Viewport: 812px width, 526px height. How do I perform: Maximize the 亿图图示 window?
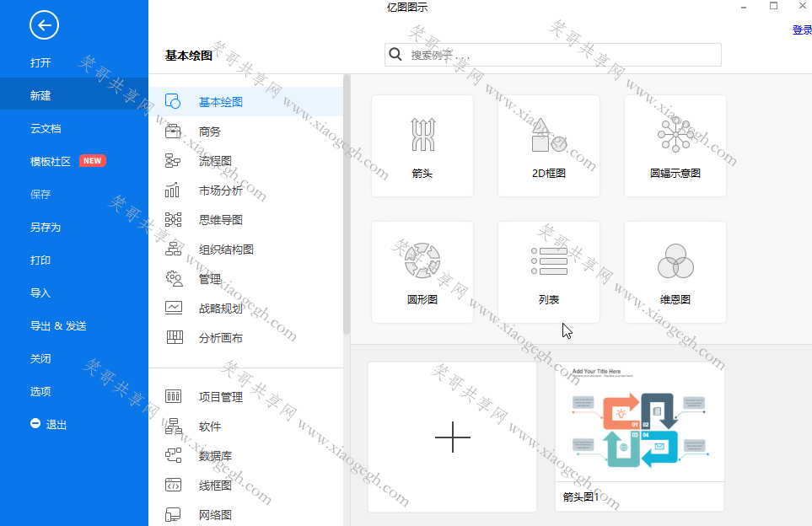[x=774, y=6]
